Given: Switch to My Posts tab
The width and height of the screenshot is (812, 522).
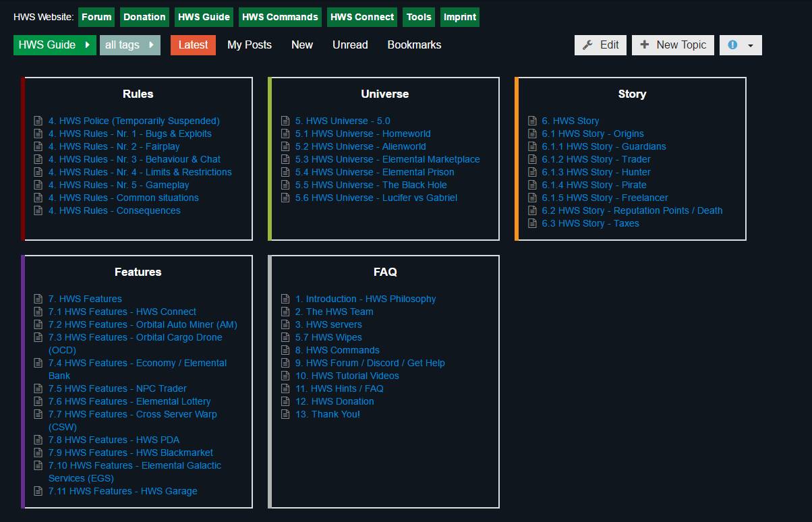Looking at the screenshot, I should click(250, 45).
